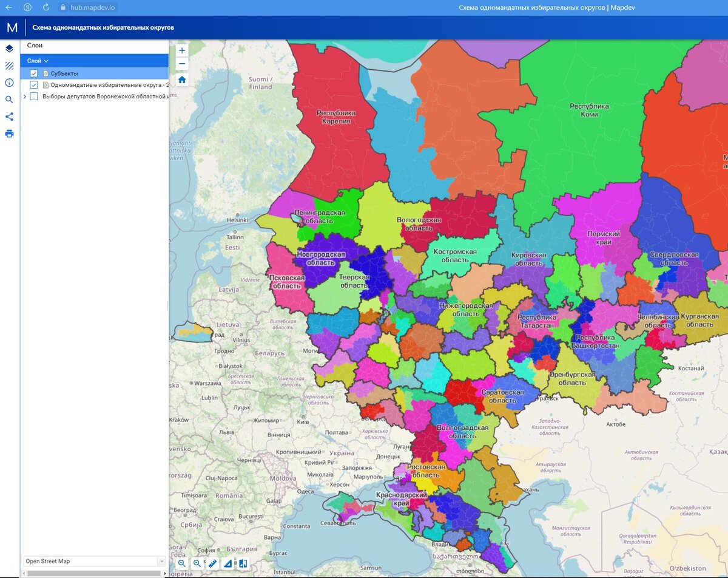Zoom in using the plus map control
This screenshot has width=728, height=578.
coord(181,50)
